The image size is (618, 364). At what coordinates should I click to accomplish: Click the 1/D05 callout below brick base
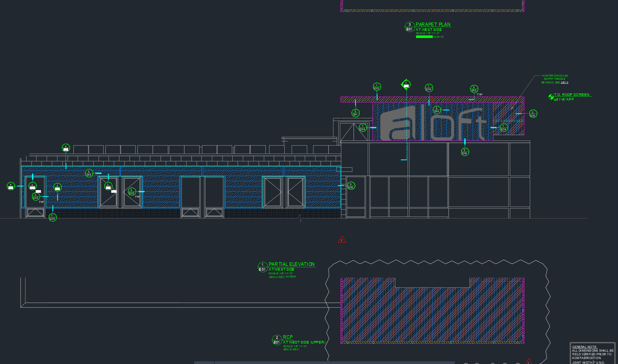point(52,217)
